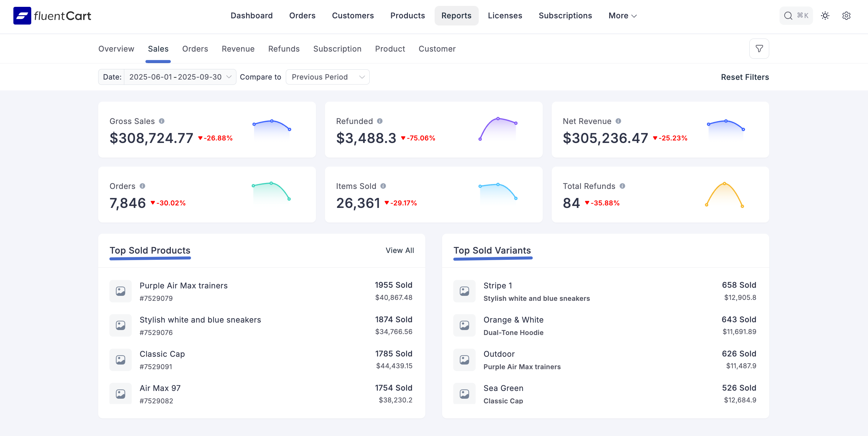Click the Total Refunds orange sparkline chart
Viewport: 868px width, 436px height.
click(x=724, y=195)
